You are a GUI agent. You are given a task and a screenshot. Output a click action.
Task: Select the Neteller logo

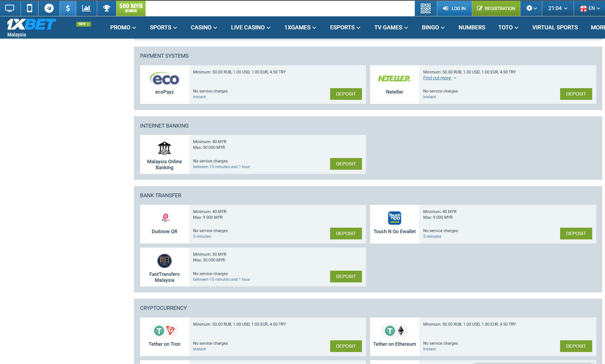(x=394, y=79)
